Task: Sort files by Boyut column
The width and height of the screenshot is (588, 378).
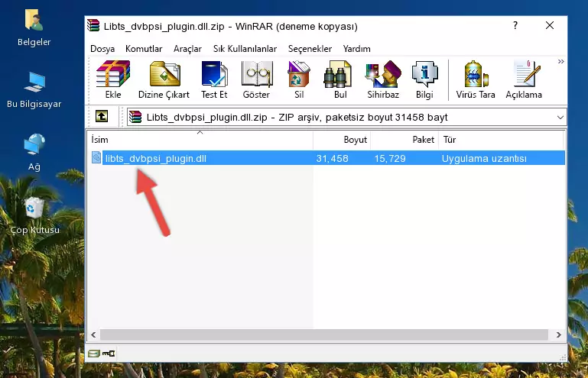Action: (x=342, y=140)
